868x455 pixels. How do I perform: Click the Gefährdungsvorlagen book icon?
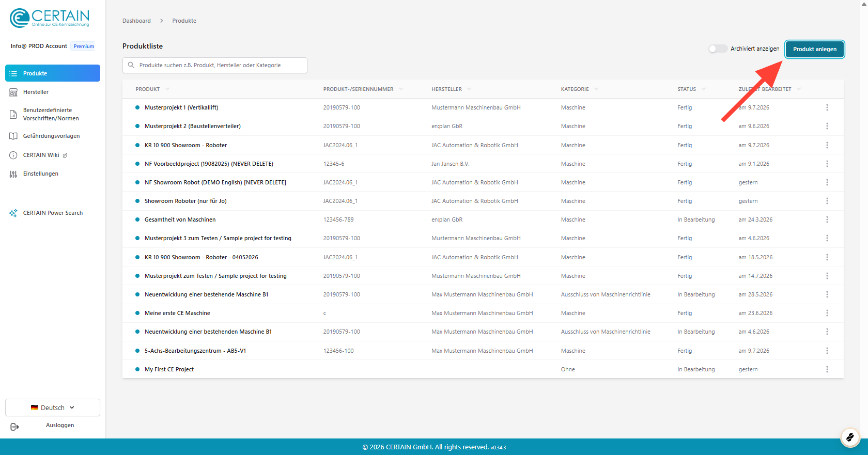coord(13,136)
